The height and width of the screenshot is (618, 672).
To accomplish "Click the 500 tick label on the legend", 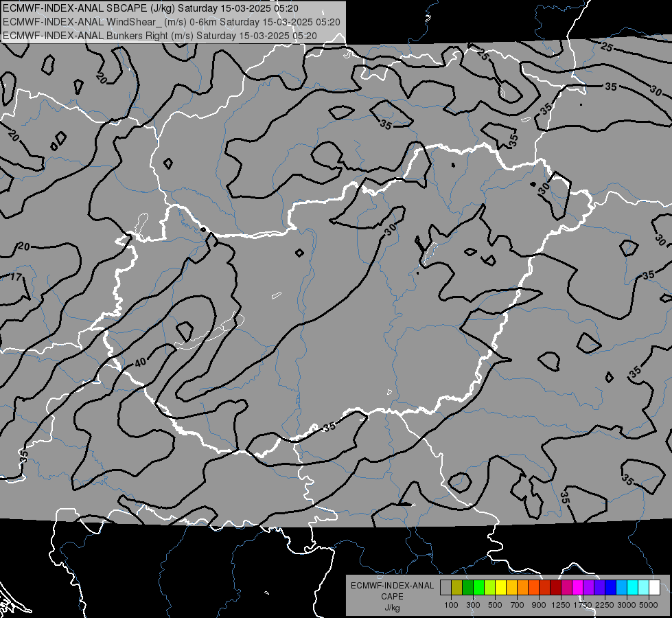I will 495,605.
